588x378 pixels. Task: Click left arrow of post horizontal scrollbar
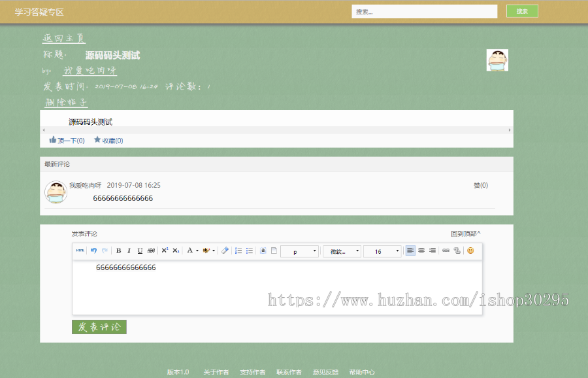pos(44,130)
